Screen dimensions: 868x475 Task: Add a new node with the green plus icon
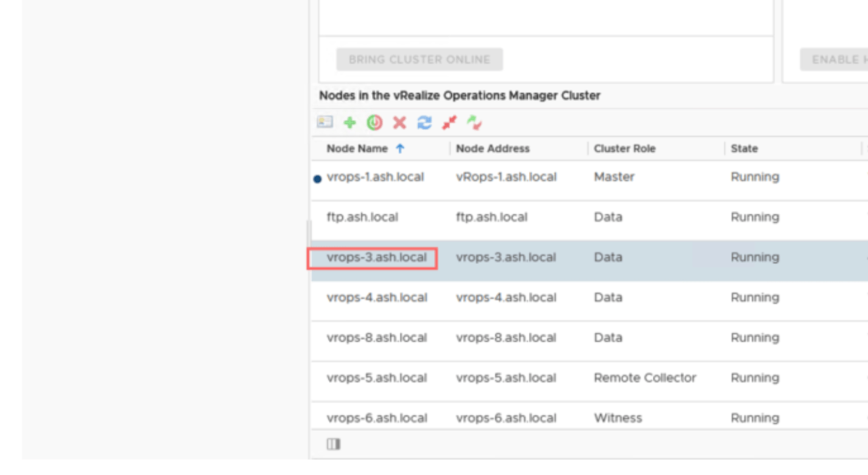pos(350,123)
